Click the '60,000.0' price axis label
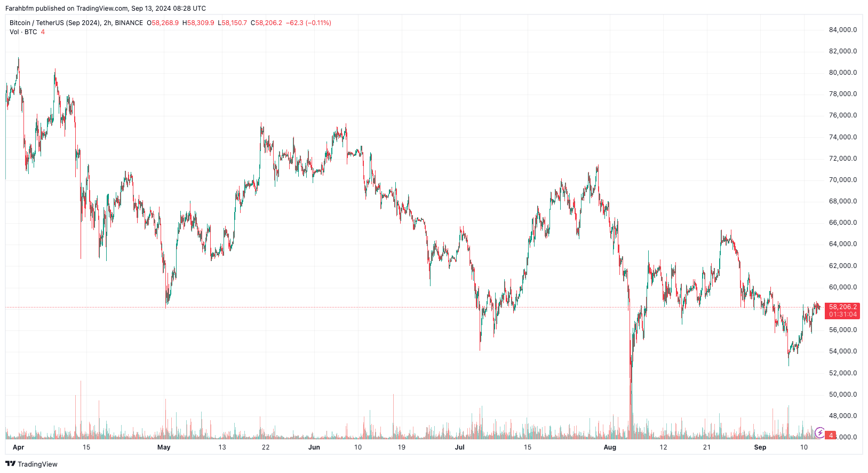 (843, 287)
